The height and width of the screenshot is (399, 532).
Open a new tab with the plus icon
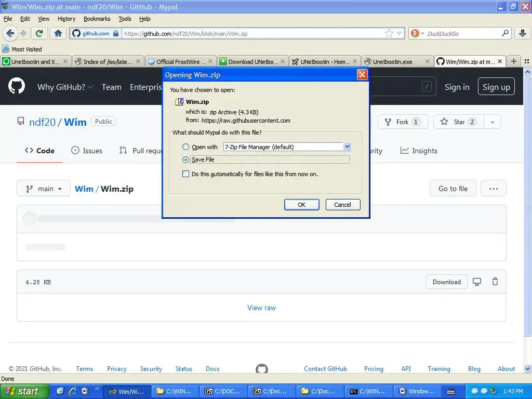514,61
